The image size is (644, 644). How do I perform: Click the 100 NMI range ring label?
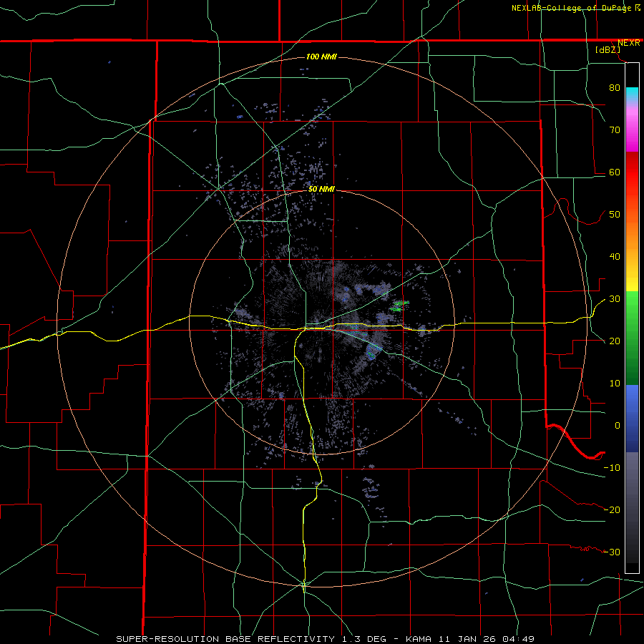click(321, 57)
